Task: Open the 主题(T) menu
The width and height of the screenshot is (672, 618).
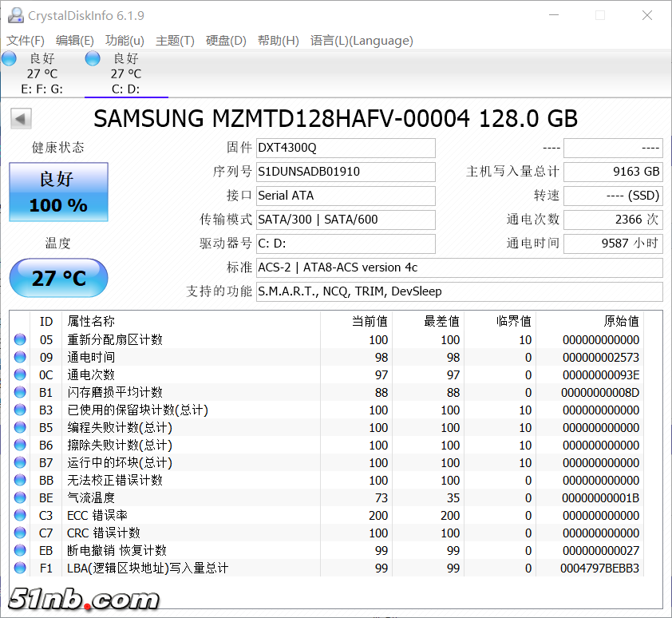Action: [x=175, y=41]
